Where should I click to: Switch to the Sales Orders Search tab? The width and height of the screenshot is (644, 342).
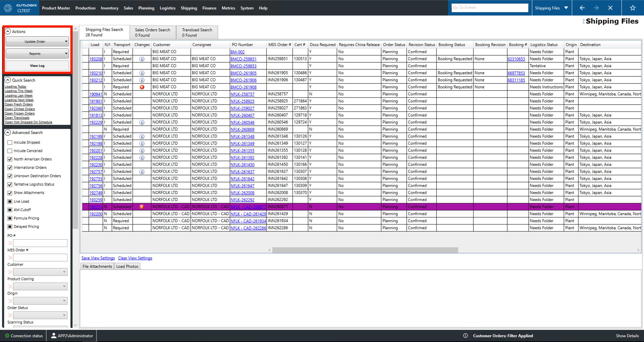point(153,32)
